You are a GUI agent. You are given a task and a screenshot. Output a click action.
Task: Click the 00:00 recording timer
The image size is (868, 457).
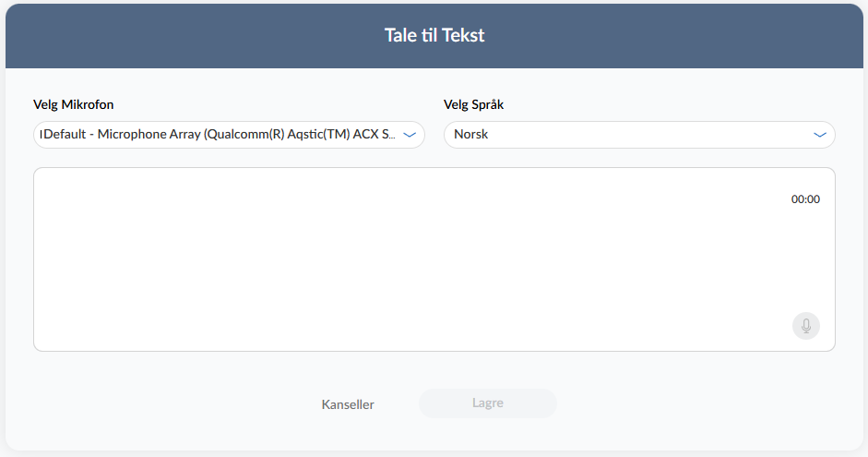coord(805,199)
